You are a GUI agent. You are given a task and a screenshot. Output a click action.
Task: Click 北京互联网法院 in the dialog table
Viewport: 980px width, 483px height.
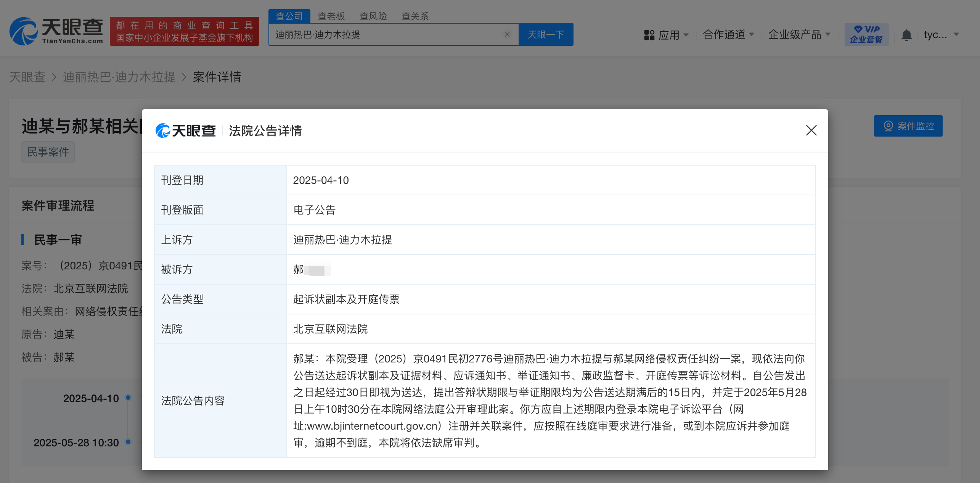[330, 329]
